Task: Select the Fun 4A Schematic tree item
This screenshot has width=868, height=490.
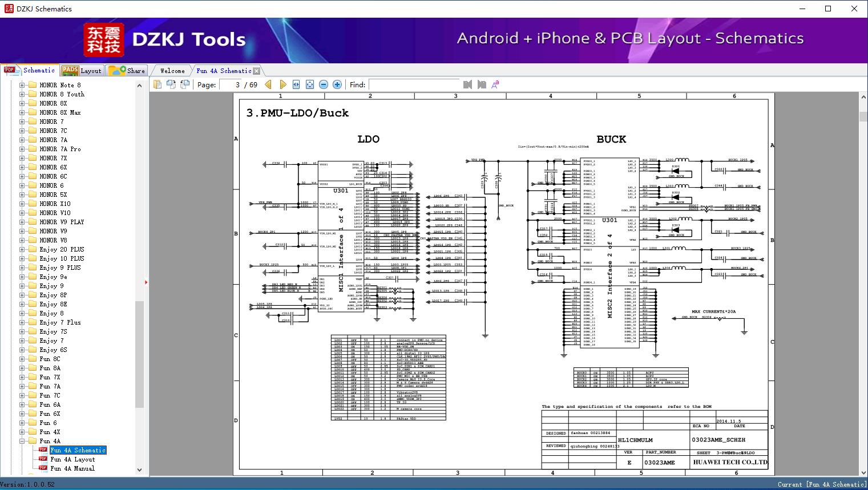Action: 78,450
